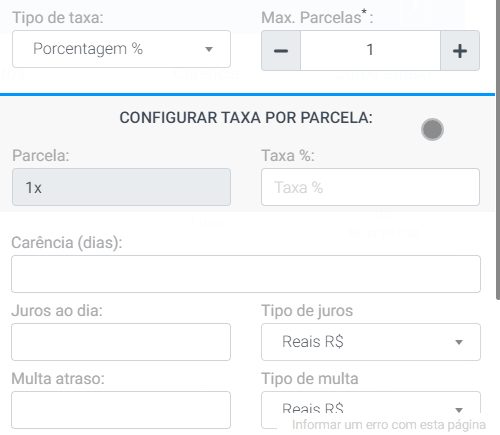
Task: Focus the Max. Parcelas number field
Action: click(370, 51)
